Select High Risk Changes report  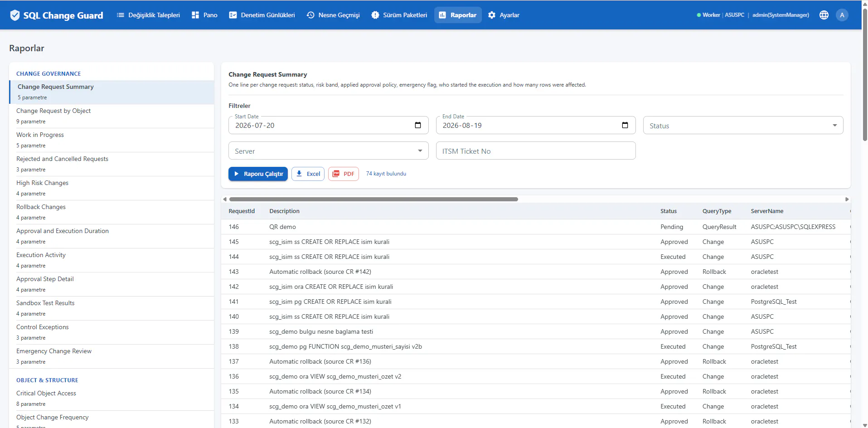pyautogui.click(x=112, y=188)
